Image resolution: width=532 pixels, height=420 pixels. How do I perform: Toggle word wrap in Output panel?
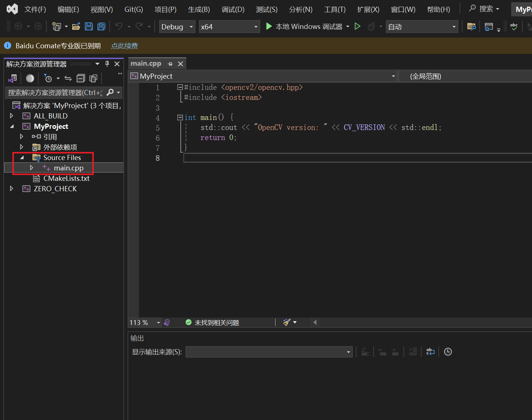(430, 352)
